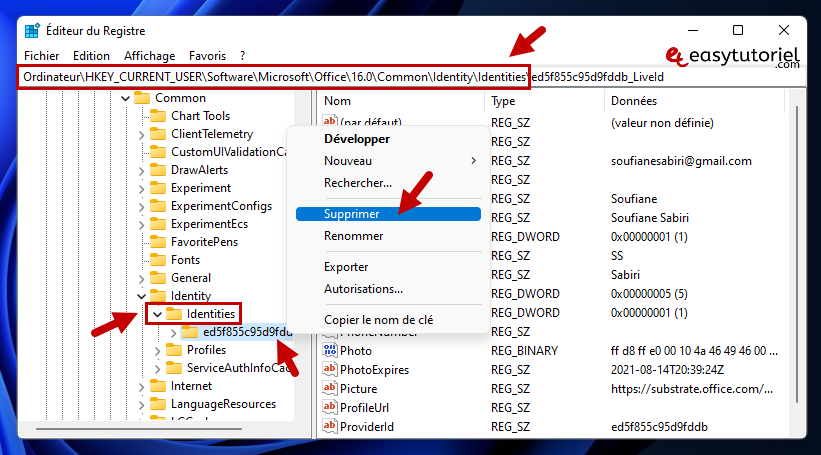Choose Développer in the context menu

[388, 139]
